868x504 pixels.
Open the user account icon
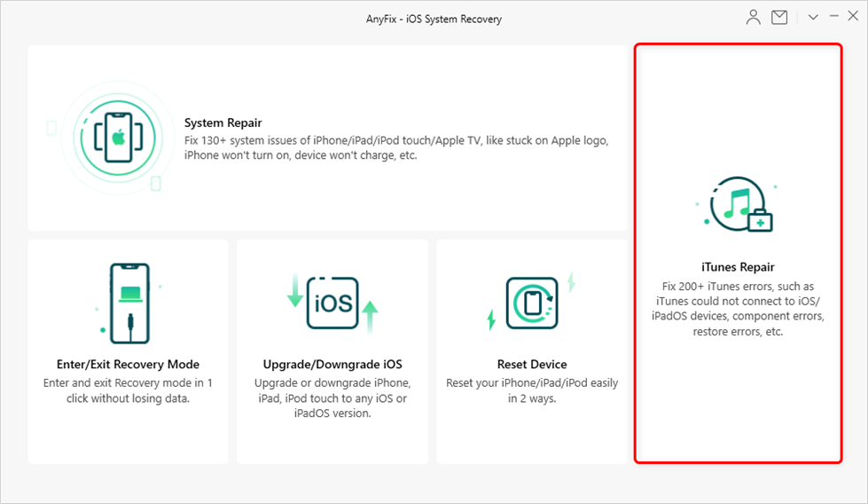(754, 17)
